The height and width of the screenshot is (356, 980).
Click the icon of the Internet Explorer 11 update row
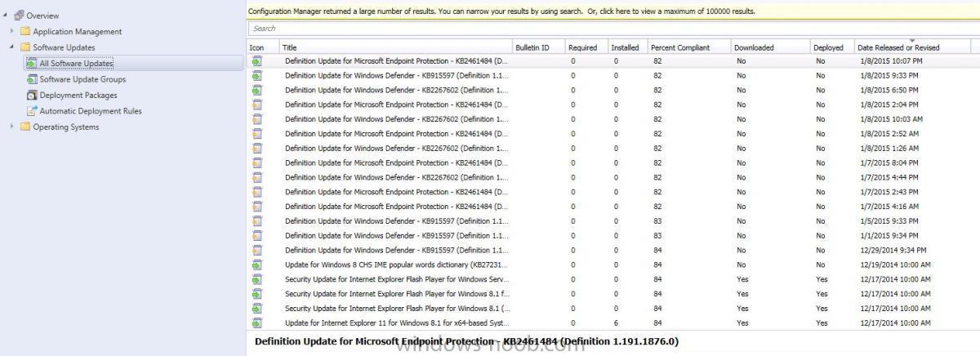[x=257, y=323]
